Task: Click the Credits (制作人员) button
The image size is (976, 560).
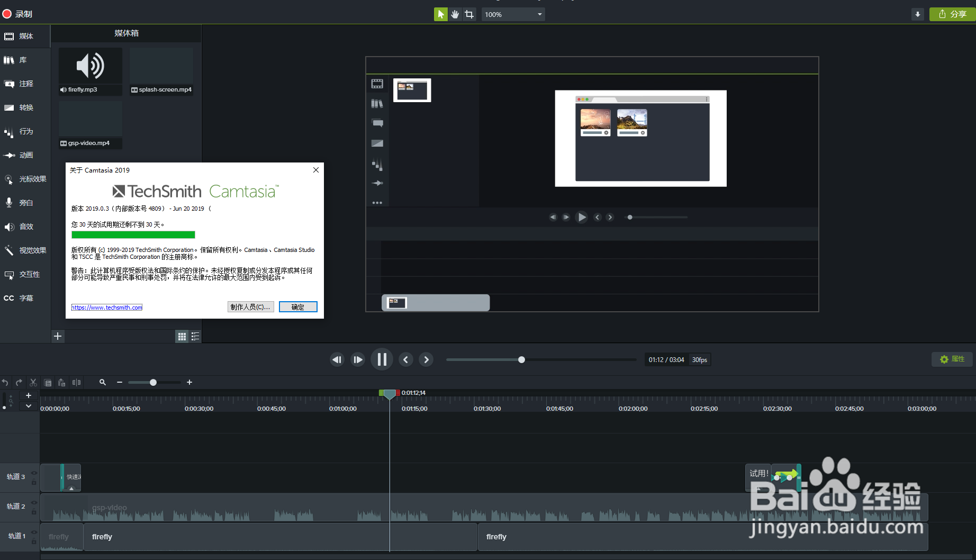Action: 250,307
